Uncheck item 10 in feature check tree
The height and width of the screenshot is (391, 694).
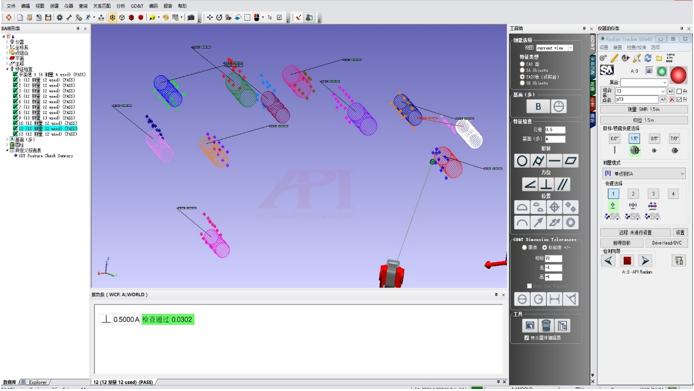(15, 123)
